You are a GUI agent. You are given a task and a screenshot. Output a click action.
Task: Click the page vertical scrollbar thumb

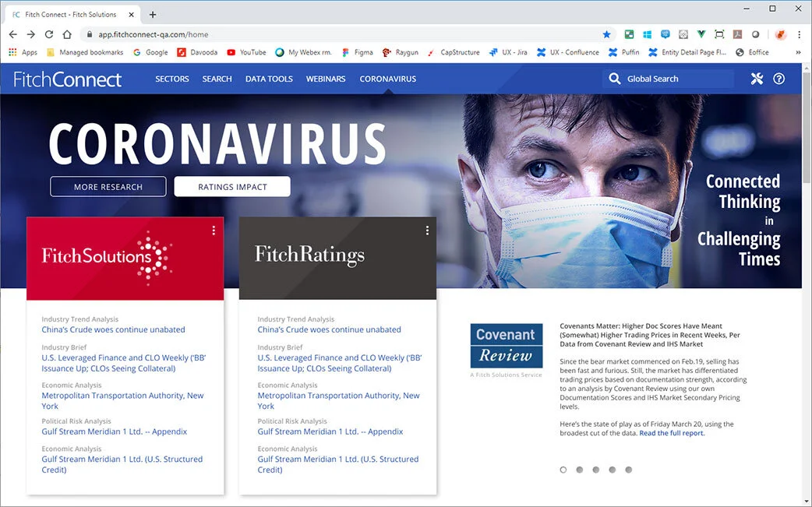[x=807, y=127]
